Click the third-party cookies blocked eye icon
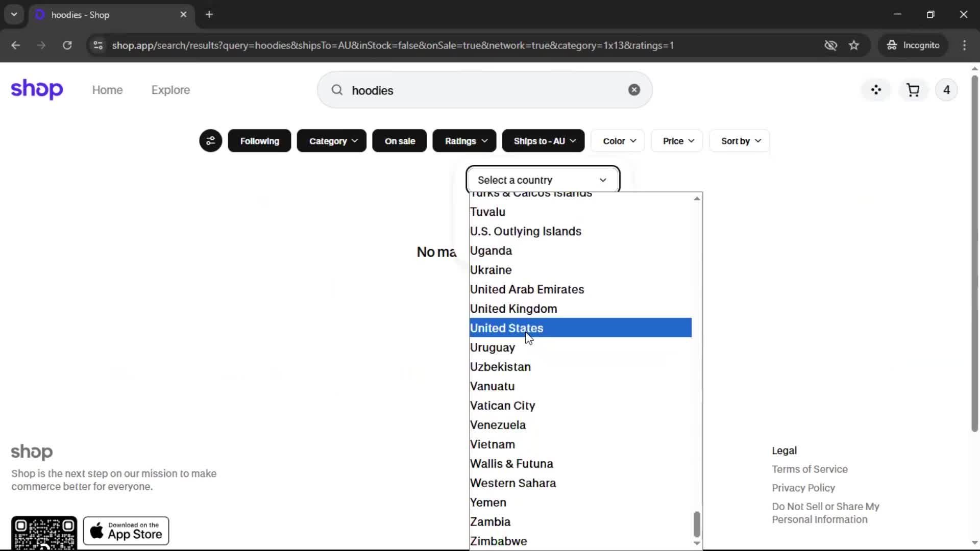The height and width of the screenshot is (551, 980). (x=830, y=45)
